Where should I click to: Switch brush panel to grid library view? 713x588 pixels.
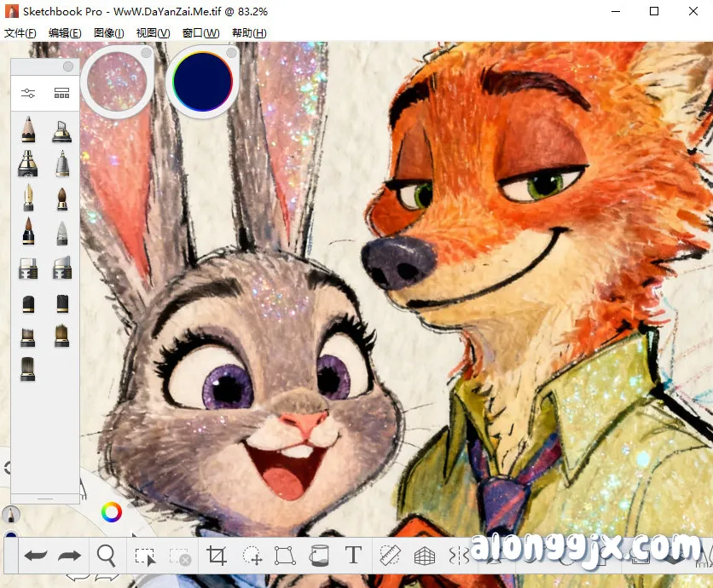[x=61, y=92]
